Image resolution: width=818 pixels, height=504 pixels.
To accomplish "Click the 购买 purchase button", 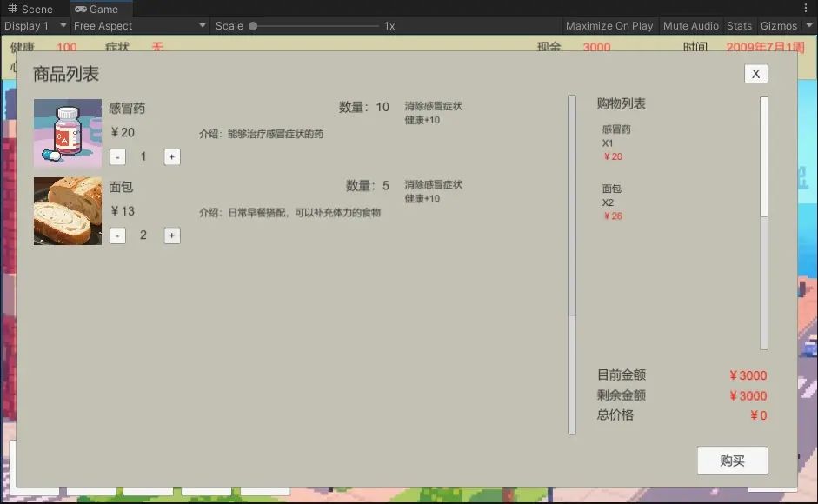I will pos(733,461).
